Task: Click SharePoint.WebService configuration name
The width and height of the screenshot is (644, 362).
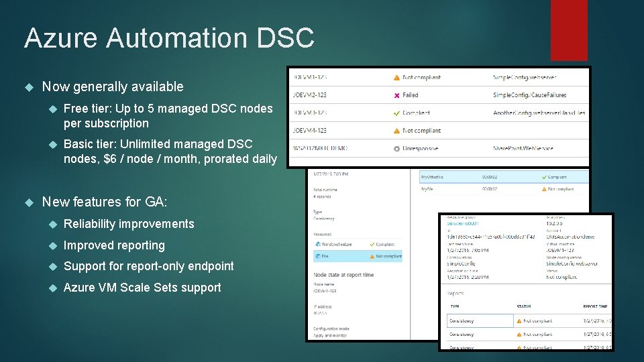Action: [x=523, y=149]
